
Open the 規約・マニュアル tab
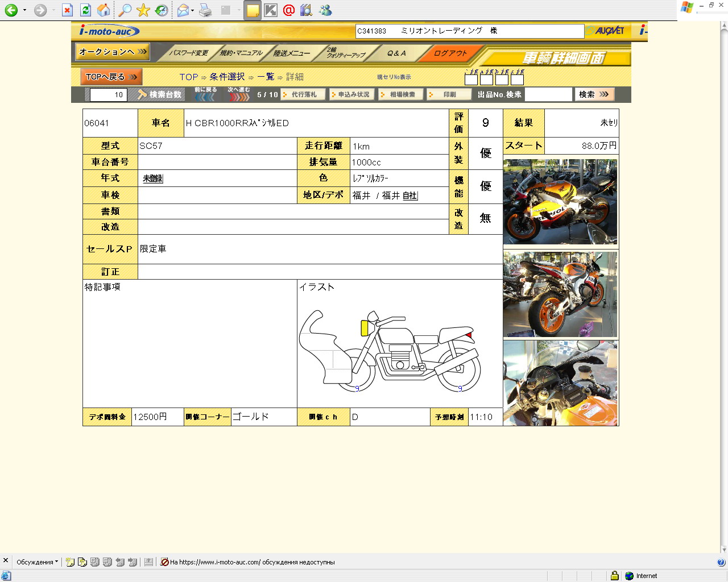241,53
